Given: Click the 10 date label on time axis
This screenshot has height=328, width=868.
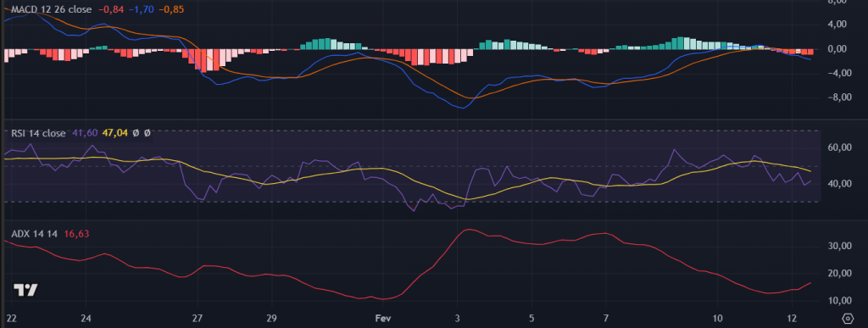Looking at the screenshot, I should [717, 319].
